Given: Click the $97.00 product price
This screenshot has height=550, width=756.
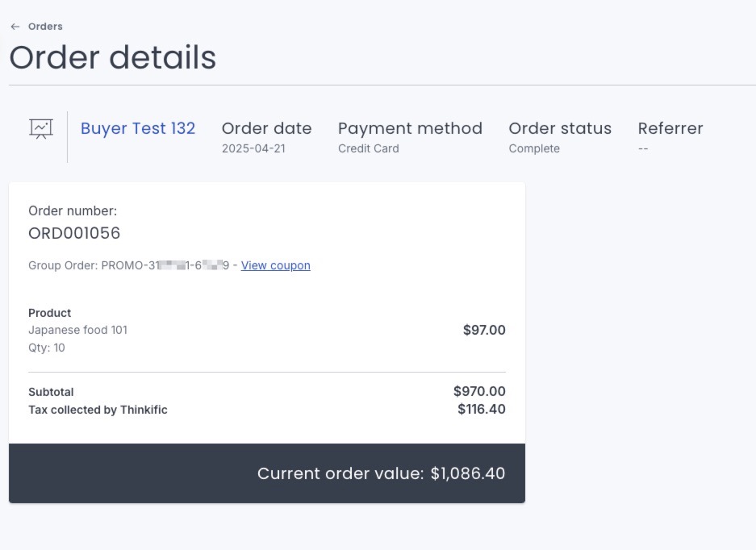Looking at the screenshot, I should tap(484, 330).
